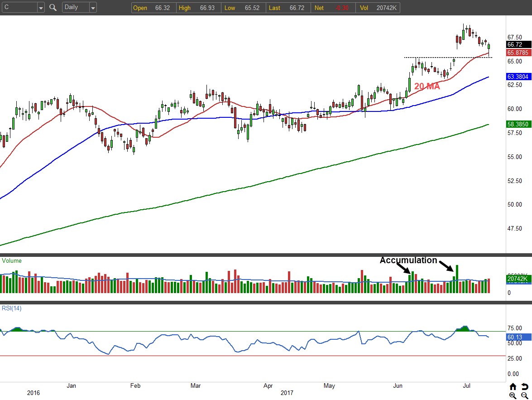Viewport: 532px width, 400px height.
Task: Click the Jun label on time axis
Action: 398,386
